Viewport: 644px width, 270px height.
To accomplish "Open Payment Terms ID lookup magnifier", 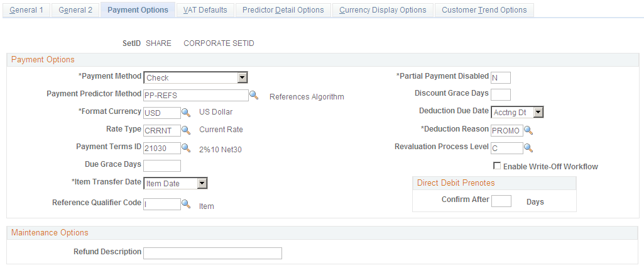I will point(186,148).
